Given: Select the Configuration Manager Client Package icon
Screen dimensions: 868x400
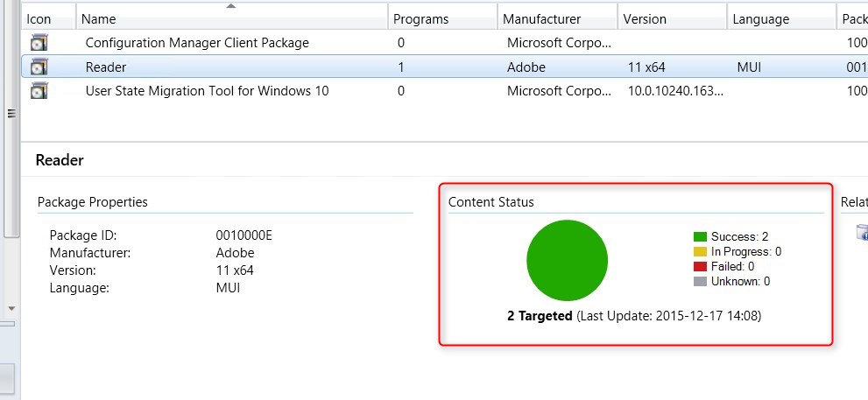Looking at the screenshot, I should (39, 43).
